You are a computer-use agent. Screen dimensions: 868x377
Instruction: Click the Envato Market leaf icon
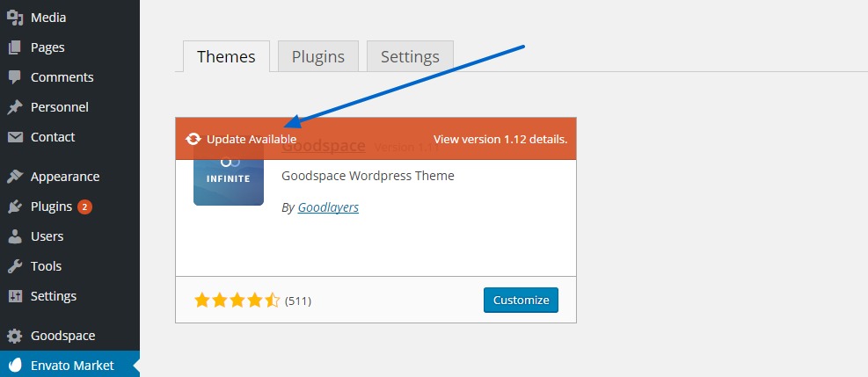15,366
